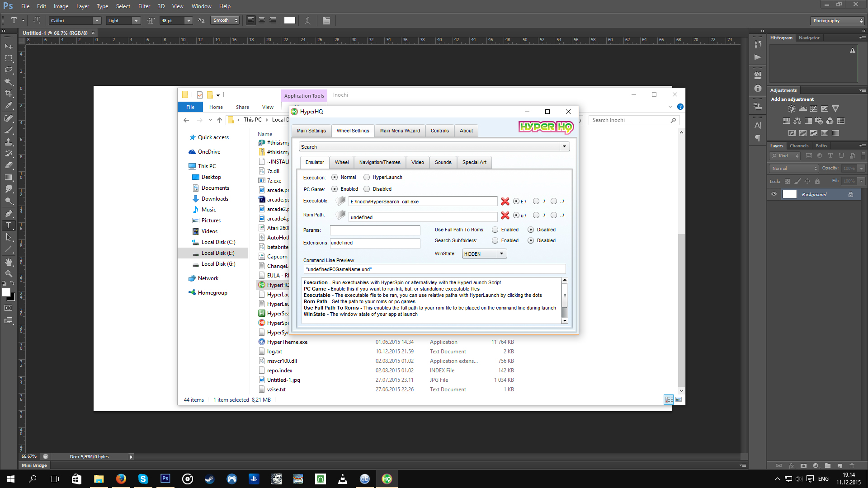This screenshot has height=488, width=868.
Task: Add Levels adjustment icon
Action: pyautogui.click(x=803, y=109)
